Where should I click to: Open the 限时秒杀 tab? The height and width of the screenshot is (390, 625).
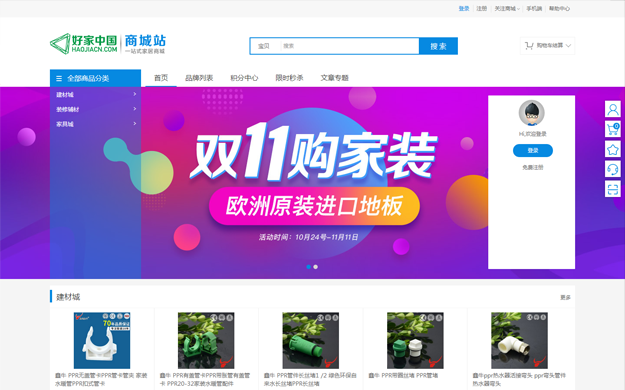coord(289,78)
